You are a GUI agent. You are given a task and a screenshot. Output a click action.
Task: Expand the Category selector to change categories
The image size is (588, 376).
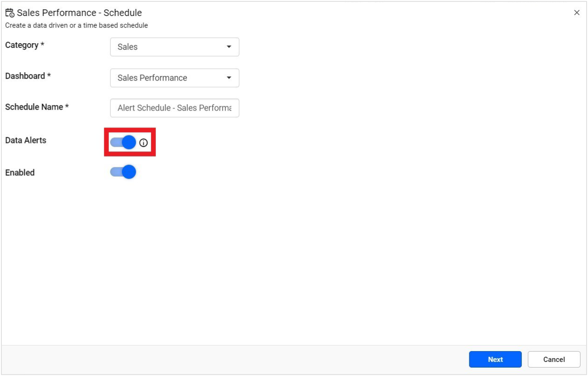(x=174, y=47)
